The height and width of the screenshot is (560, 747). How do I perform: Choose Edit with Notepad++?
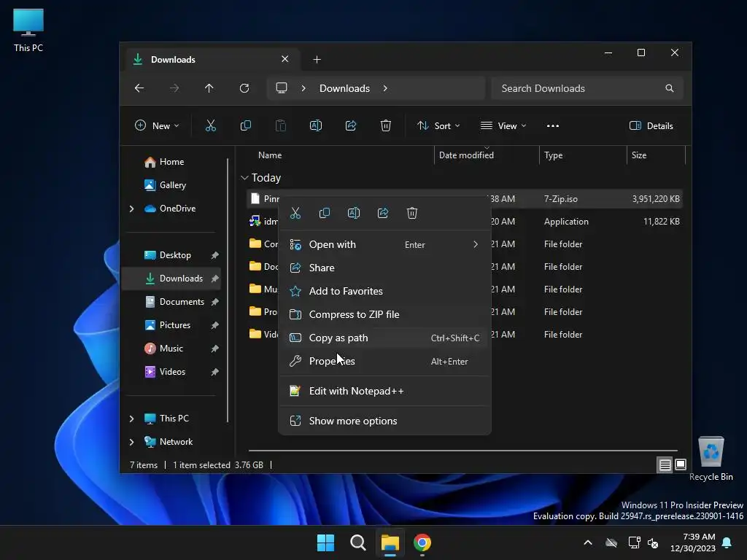(x=384, y=391)
